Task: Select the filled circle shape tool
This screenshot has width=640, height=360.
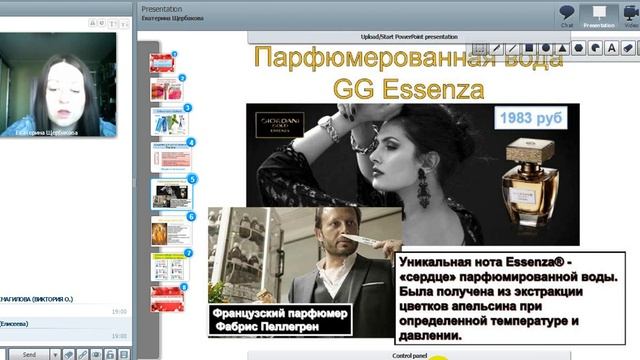Action: click(545, 49)
